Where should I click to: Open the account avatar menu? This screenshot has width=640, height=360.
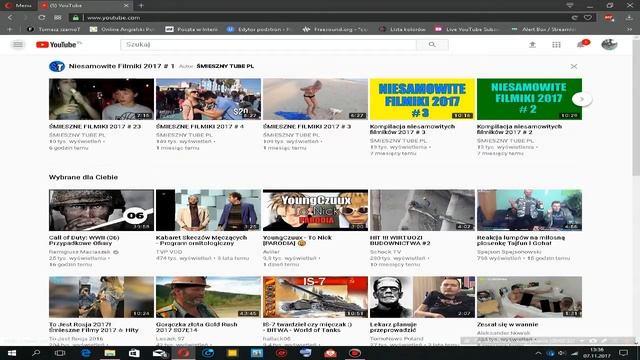click(x=609, y=44)
